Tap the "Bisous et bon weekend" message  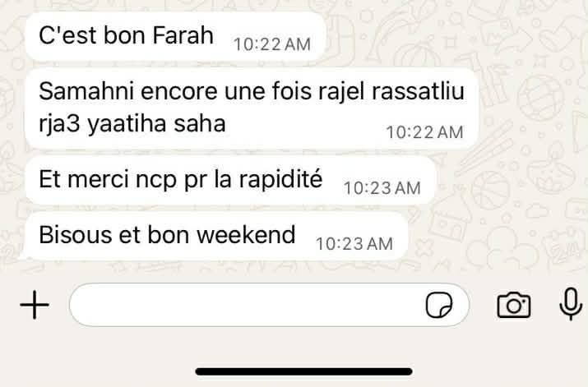216,236
